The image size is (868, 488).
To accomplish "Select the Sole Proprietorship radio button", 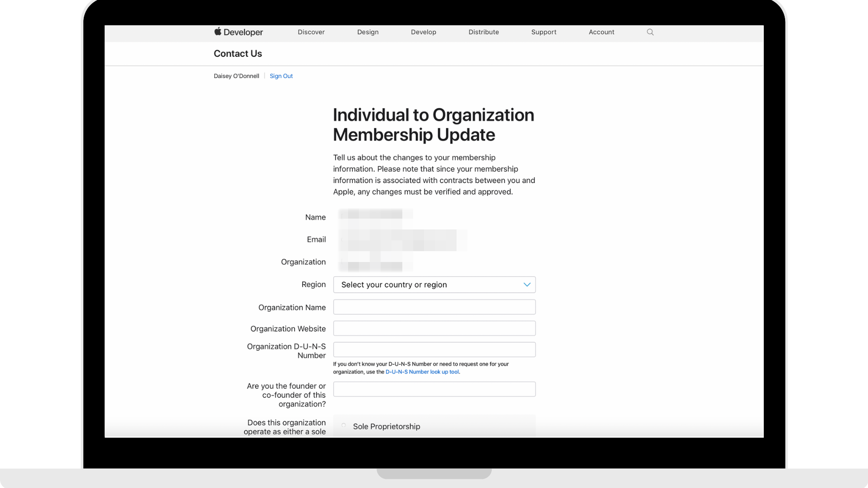I will pyautogui.click(x=344, y=426).
